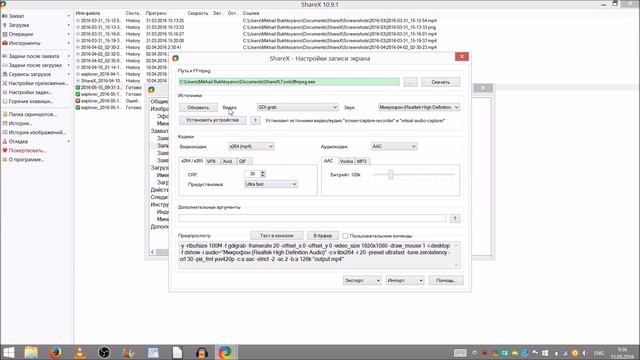Viewport: 640px width, 360px height.
Task: Click the ShareX icon on the taskbar
Action: 224,352
